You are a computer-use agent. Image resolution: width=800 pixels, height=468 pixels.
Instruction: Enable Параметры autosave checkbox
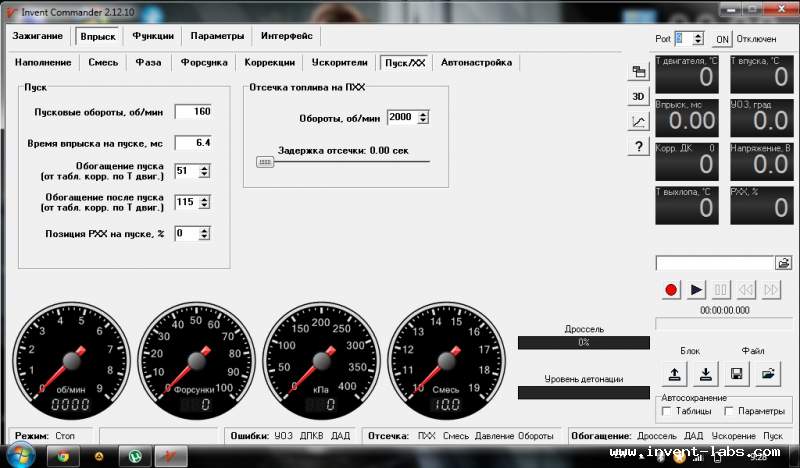729,411
